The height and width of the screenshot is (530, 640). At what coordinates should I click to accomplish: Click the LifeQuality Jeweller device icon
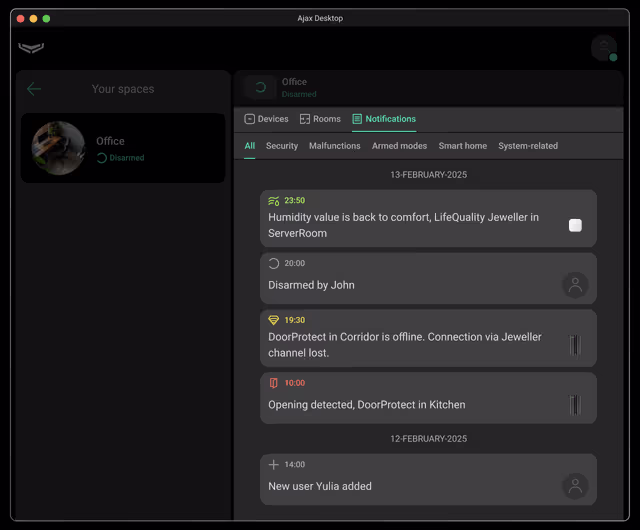pos(575,225)
